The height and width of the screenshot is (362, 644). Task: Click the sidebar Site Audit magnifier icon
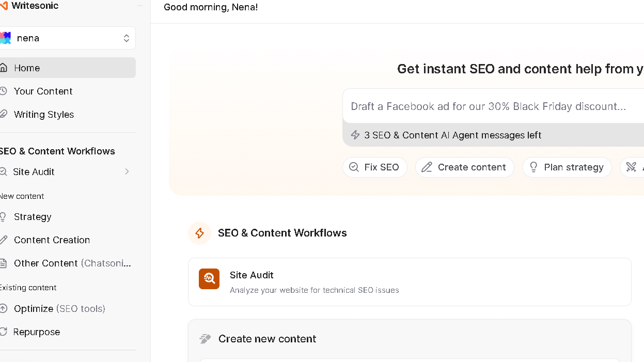coord(3,171)
